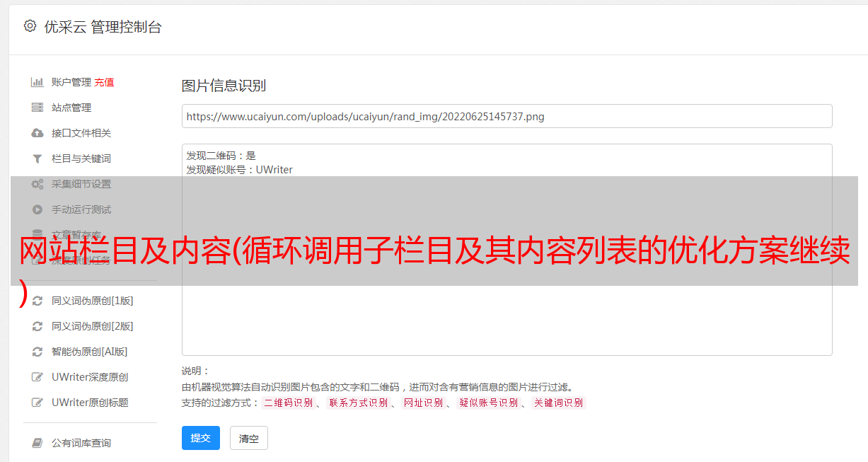
Task: Open 接口文件相关 in the sidebar
Action: point(81,133)
